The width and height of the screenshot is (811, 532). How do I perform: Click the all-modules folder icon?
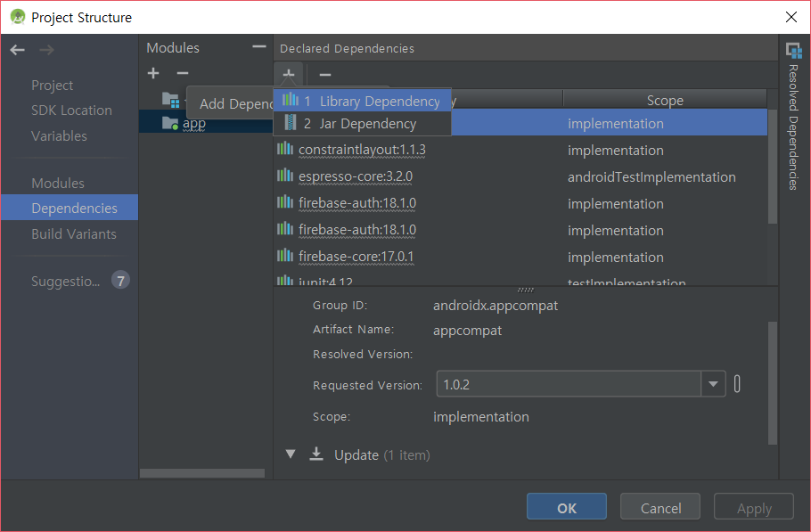[171, 99]
